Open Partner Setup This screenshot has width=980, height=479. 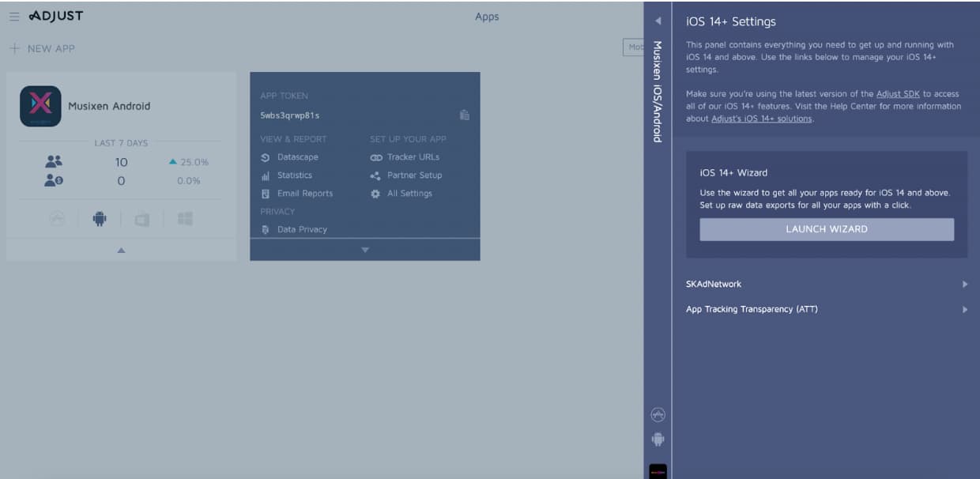(415, 175)
